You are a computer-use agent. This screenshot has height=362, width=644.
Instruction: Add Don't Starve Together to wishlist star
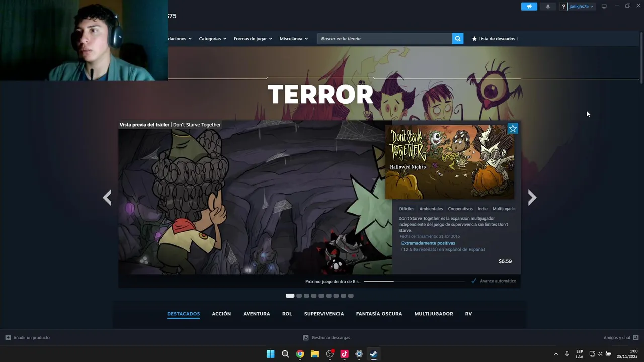tap(512, 129)
